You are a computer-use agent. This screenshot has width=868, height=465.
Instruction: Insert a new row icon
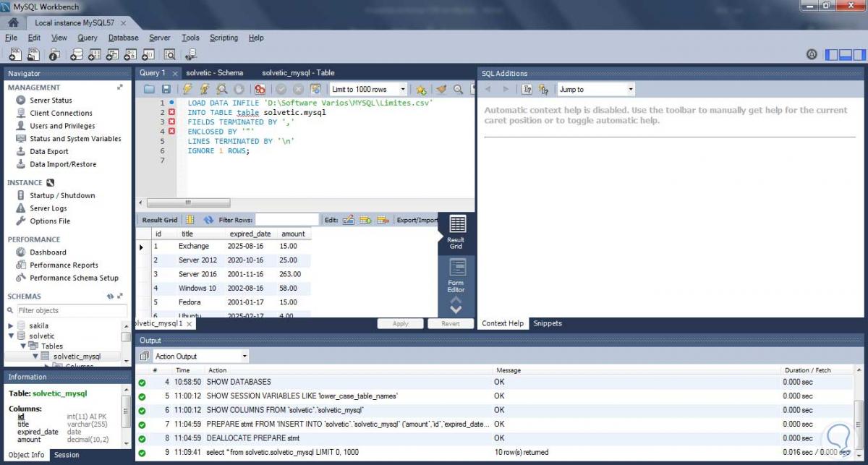[366, 219]
